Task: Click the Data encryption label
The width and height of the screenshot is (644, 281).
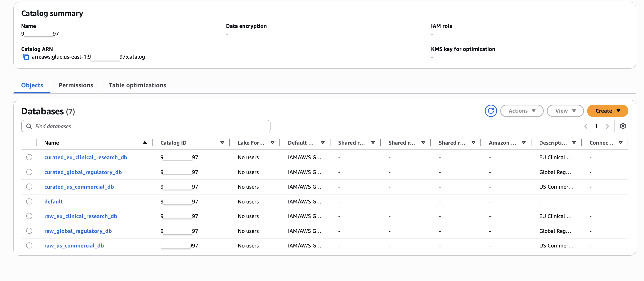Action: (x=246, y=26)
